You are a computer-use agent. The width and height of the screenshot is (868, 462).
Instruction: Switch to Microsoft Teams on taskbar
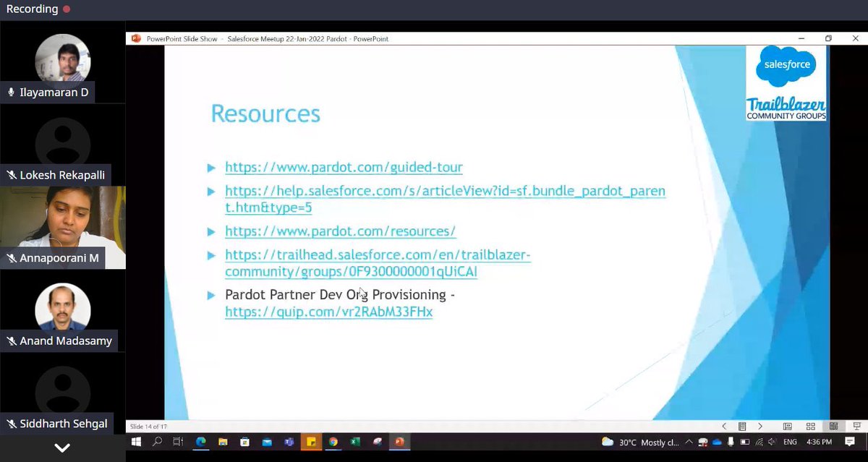[x=289, y=442]
